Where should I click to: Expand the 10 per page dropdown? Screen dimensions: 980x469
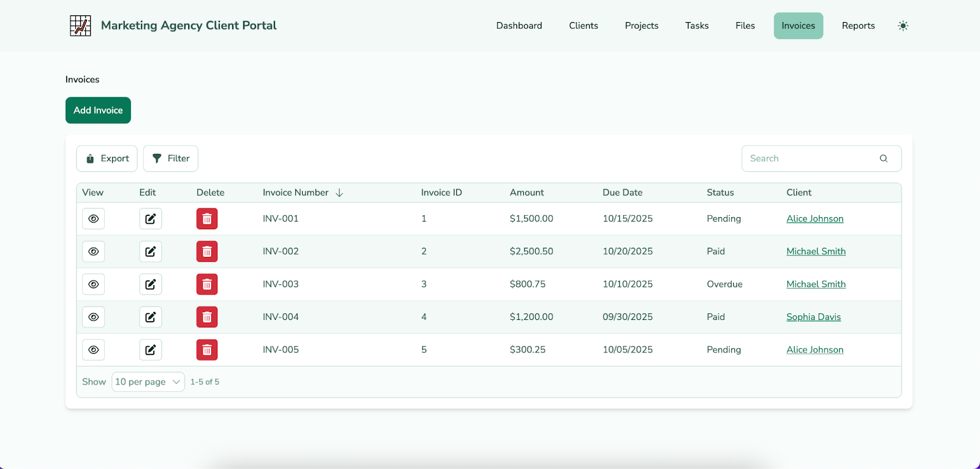(148, 382)
